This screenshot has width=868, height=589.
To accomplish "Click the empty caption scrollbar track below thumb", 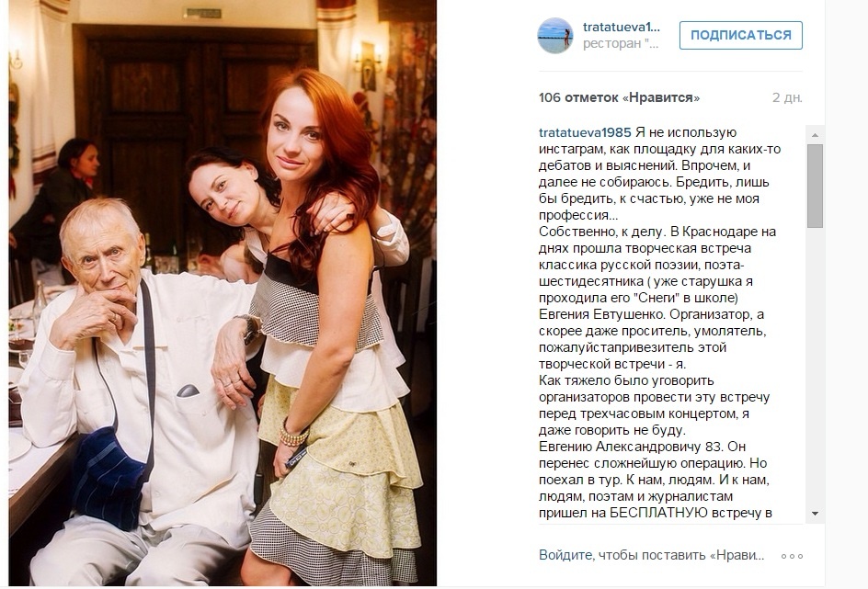I will point(815,365).
